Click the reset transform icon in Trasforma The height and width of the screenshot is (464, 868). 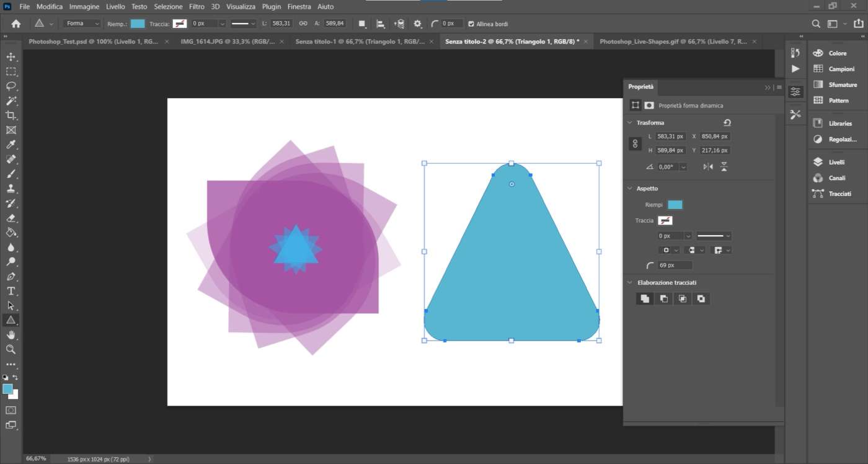point(727,123)
